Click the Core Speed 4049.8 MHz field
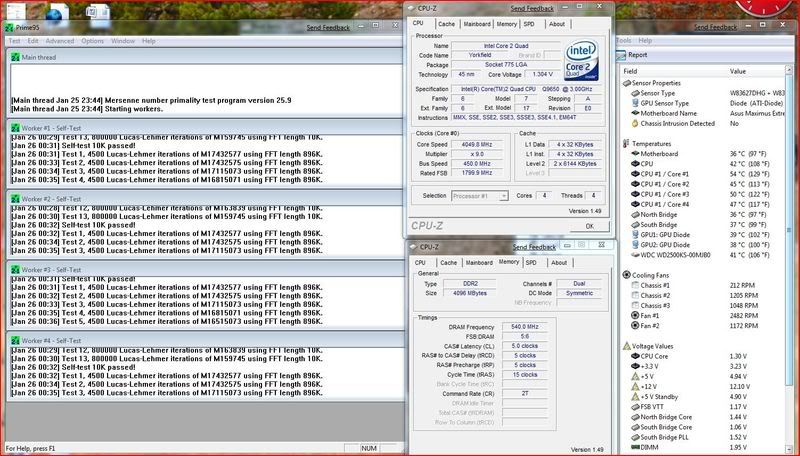The height and width of the screenshot is (456, 800). 477,144
